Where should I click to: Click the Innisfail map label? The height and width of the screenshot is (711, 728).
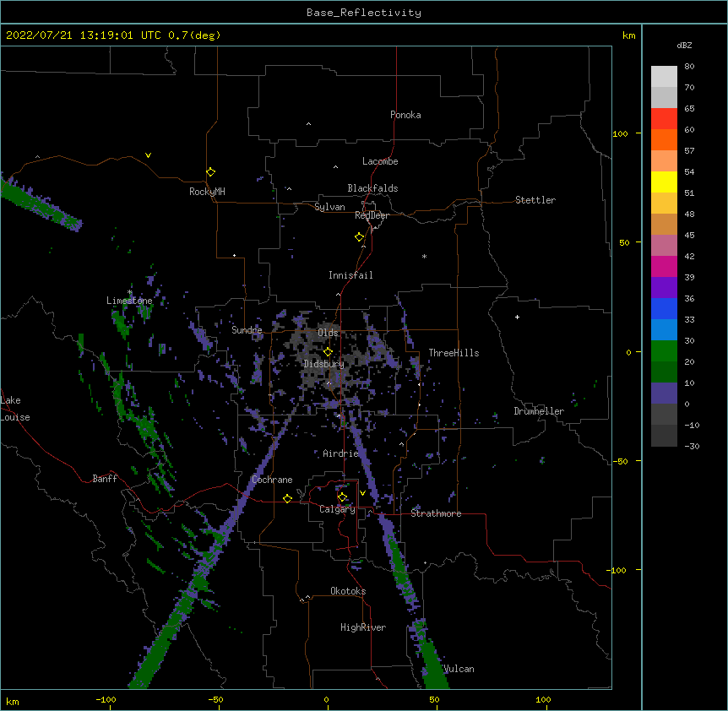pyautogui.click(x=350, y=275)
